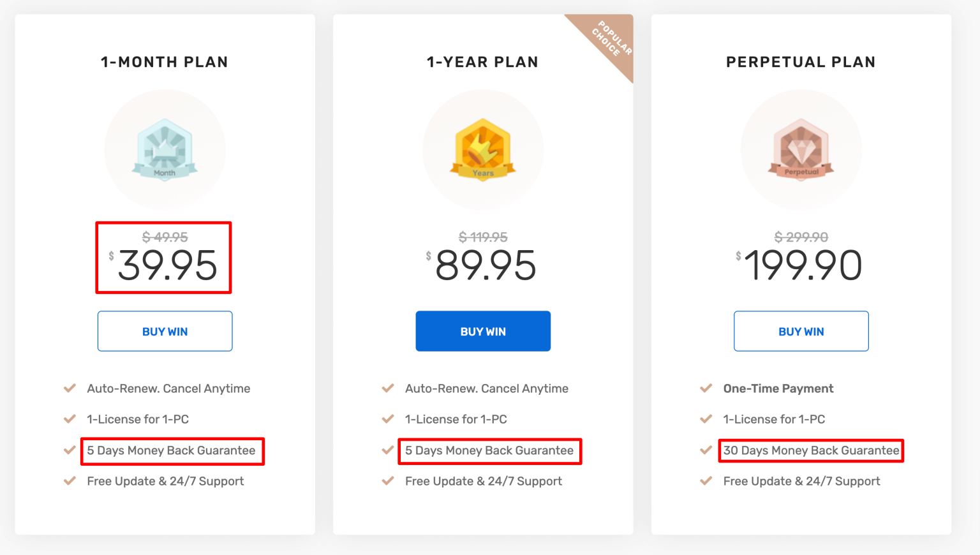Select the Perpetual Plan heading
This screenshot has width=980, height=555.
click(801, 62)
